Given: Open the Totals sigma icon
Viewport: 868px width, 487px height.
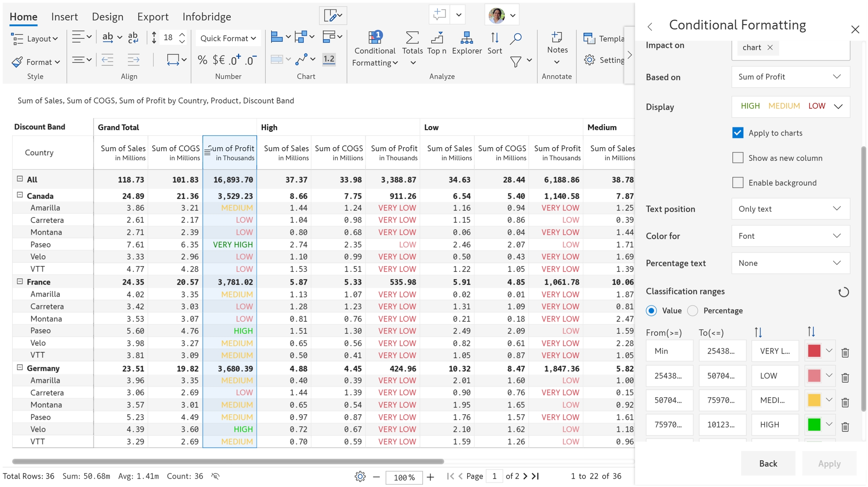Looking at the screenshot, I should coord(412,38).
